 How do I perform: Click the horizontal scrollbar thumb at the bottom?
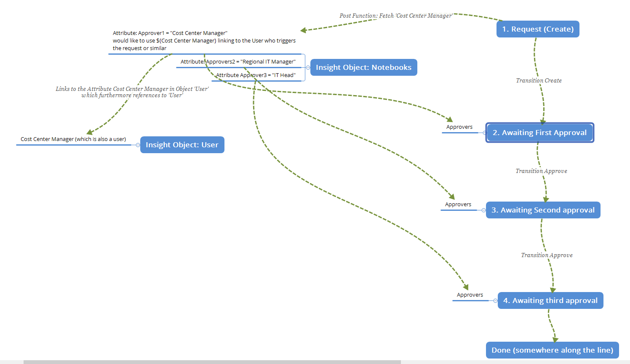pos(212,362)
